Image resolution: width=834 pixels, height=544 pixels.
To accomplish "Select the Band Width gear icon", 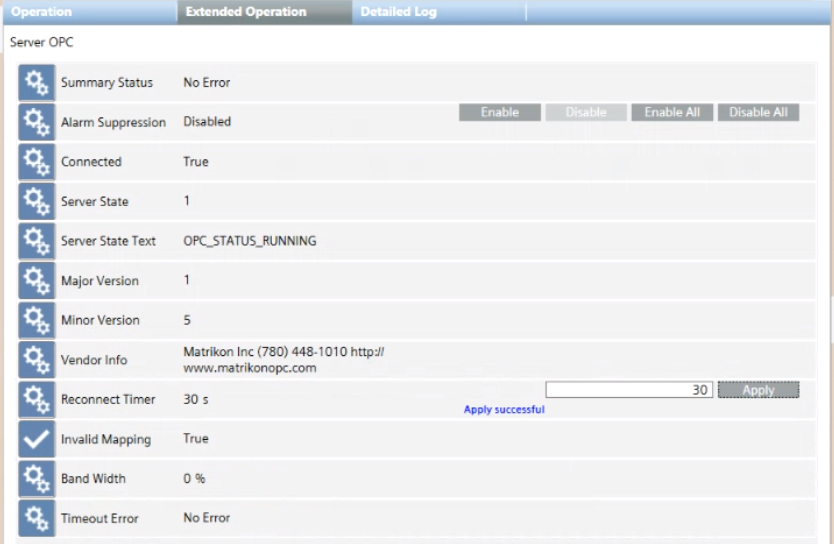I will pos(37,478).
